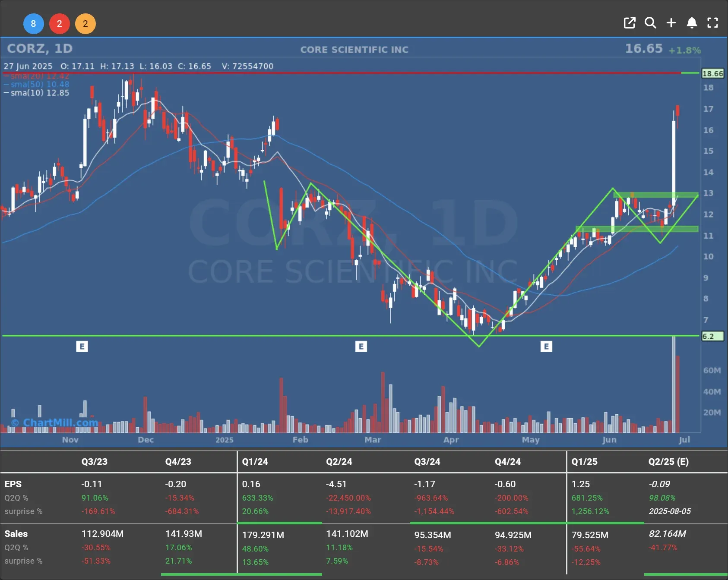Viewport: 728px width, 580px height.
Task: Click the Sales row label
Action: 16,534
